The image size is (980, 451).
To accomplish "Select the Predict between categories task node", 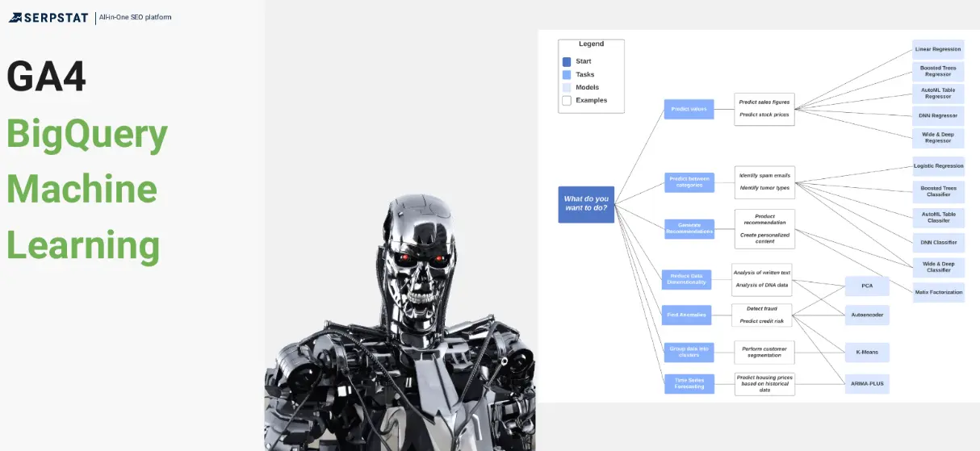I will (x=689, y=182).
